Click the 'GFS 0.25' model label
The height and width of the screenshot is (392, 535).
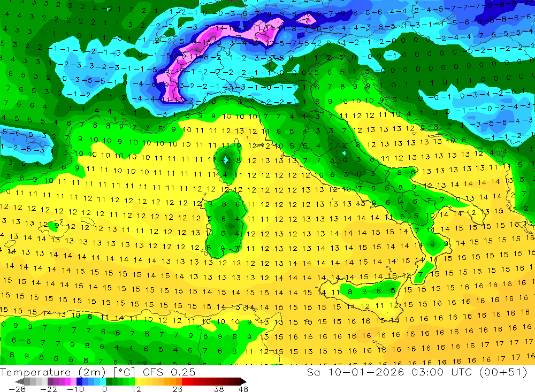pyautogui.click(x=169, y=372)
